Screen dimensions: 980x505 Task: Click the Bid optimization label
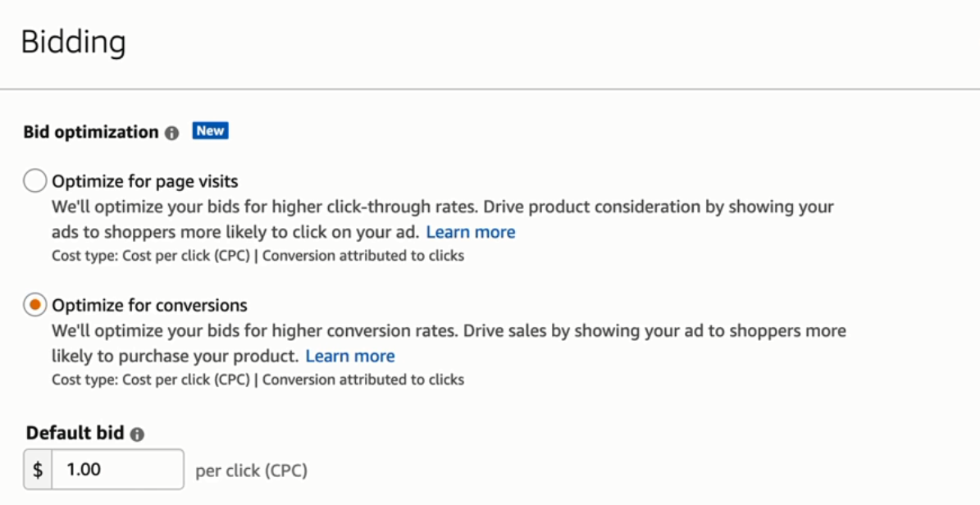pos(90,132)
